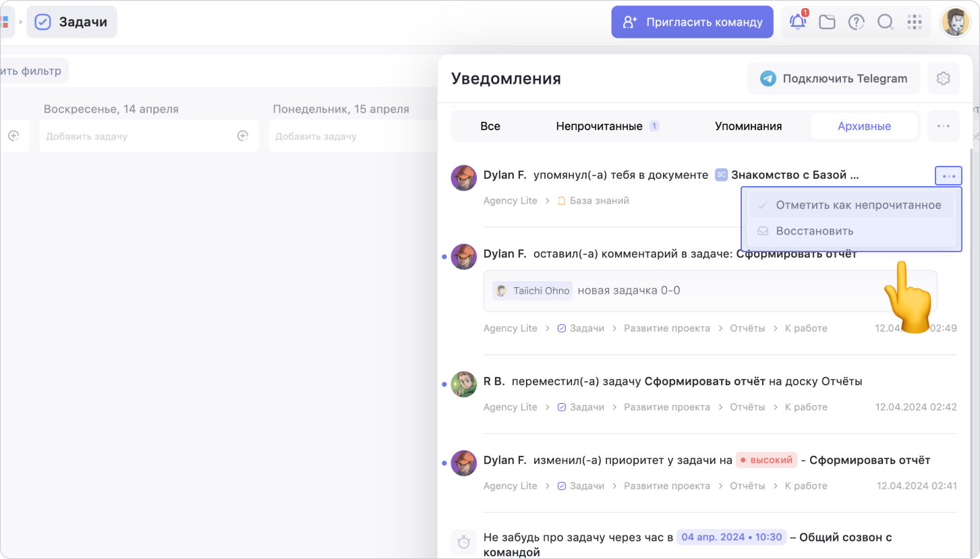Image resolution: width=980 pixels, height=559 pixels.
Task: Click the help question mark icon
Action: click(x=856, y=22)
